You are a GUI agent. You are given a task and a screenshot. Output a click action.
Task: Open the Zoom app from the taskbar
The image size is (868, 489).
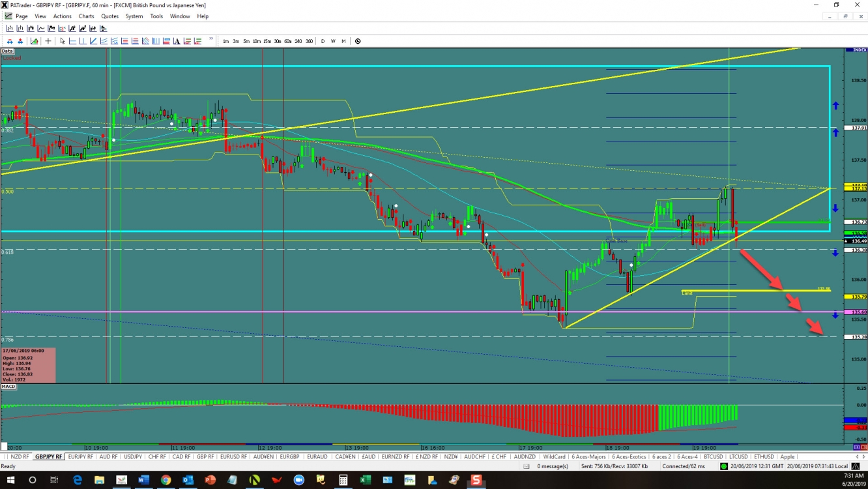click(298, 481)
